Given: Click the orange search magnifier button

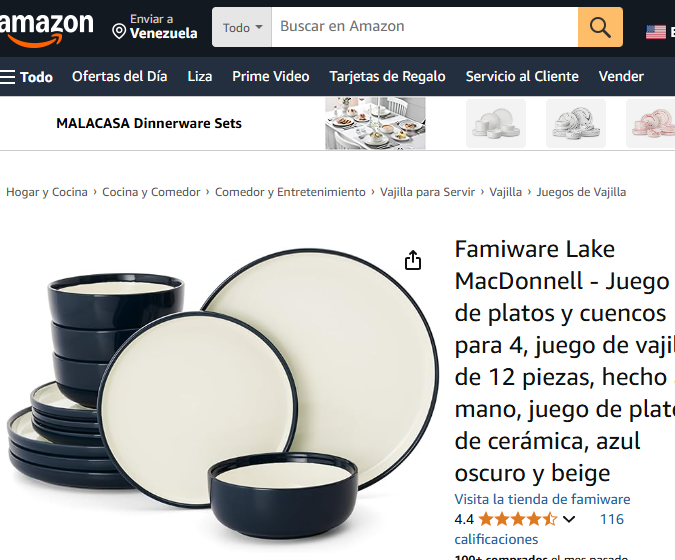Looking at the screenshot, I should pos(600,27).
